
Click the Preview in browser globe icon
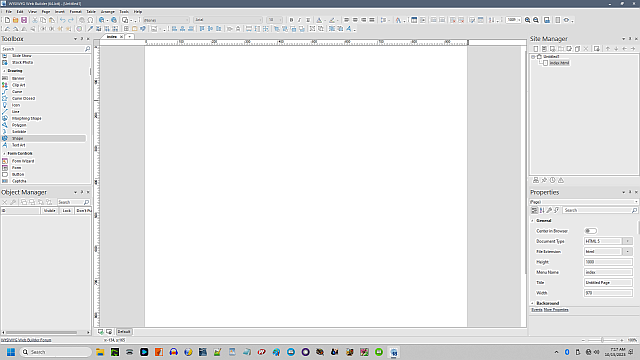point(102,20)
